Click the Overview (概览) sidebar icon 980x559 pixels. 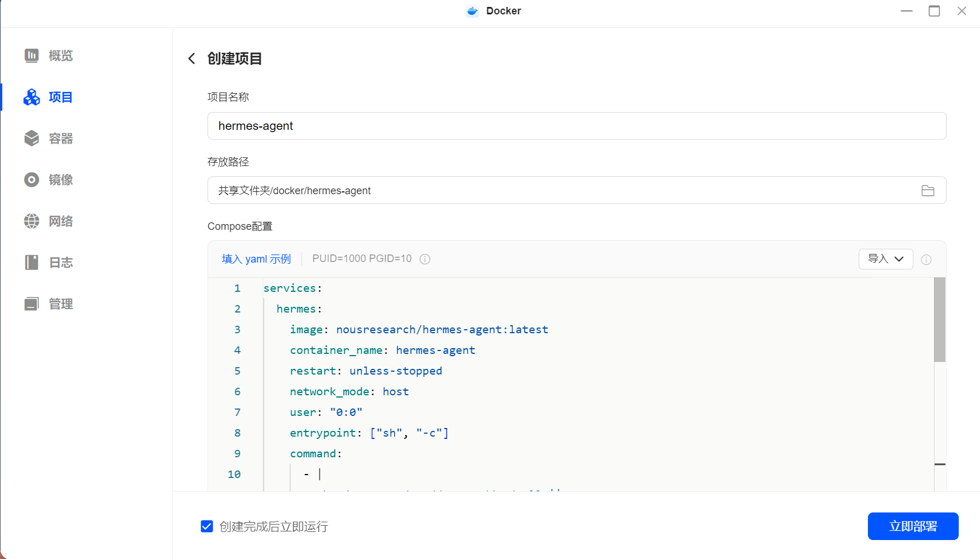32,56
